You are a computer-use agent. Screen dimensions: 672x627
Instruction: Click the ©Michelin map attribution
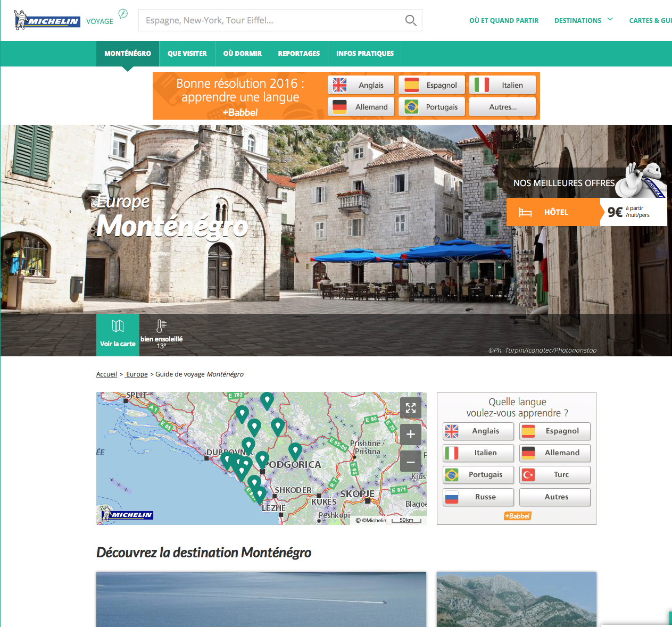click(x=371, y=521)
